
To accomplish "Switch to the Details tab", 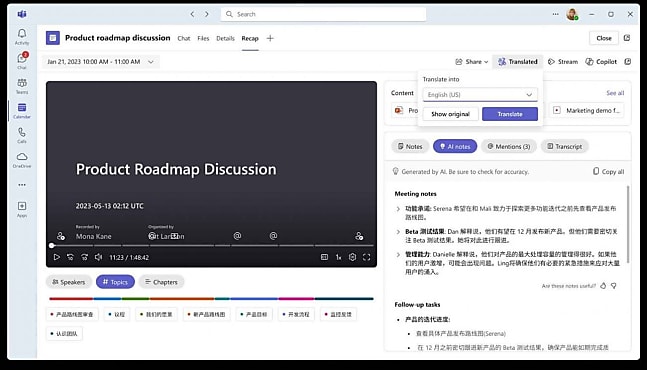I will click(225, 38).
